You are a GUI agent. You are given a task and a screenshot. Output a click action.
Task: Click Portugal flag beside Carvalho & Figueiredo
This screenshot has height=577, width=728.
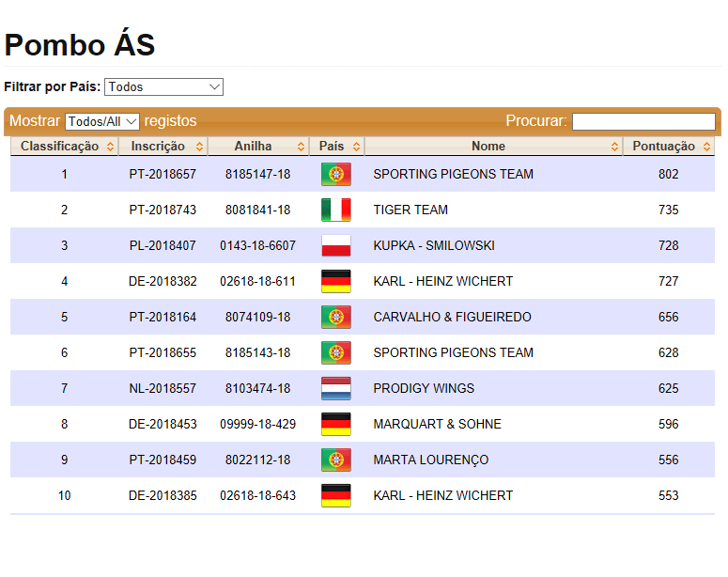tap(335, 317)
